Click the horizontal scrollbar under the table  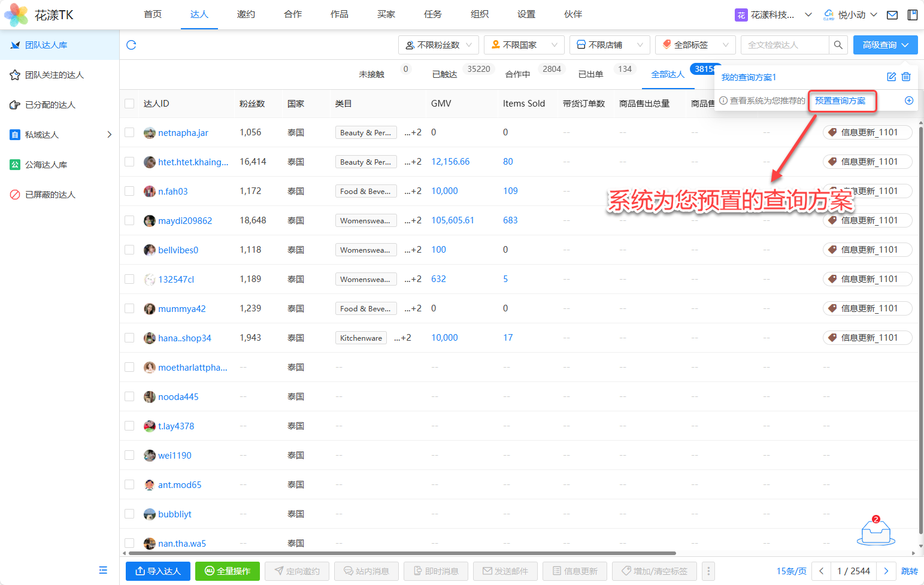coord(401,553)
